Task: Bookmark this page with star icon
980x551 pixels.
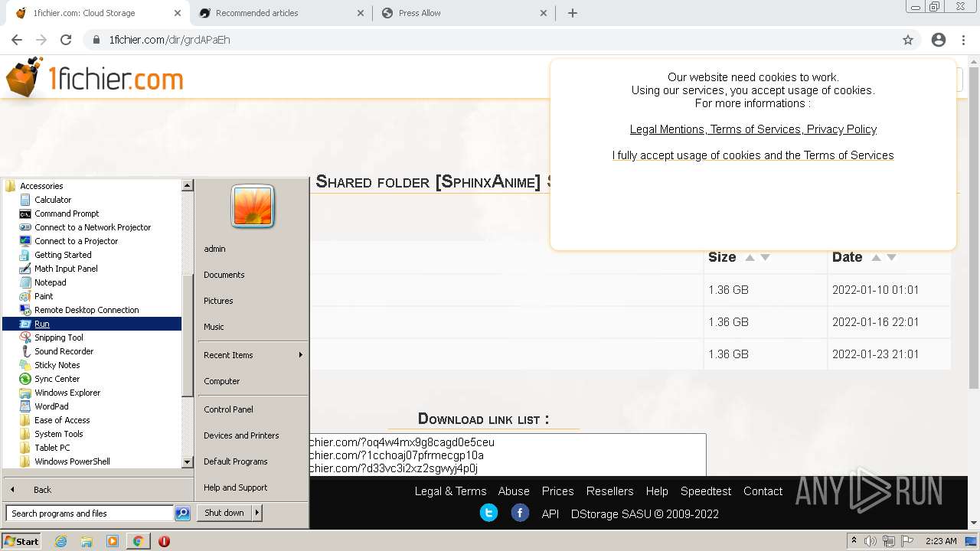Action: coord(908,40)
